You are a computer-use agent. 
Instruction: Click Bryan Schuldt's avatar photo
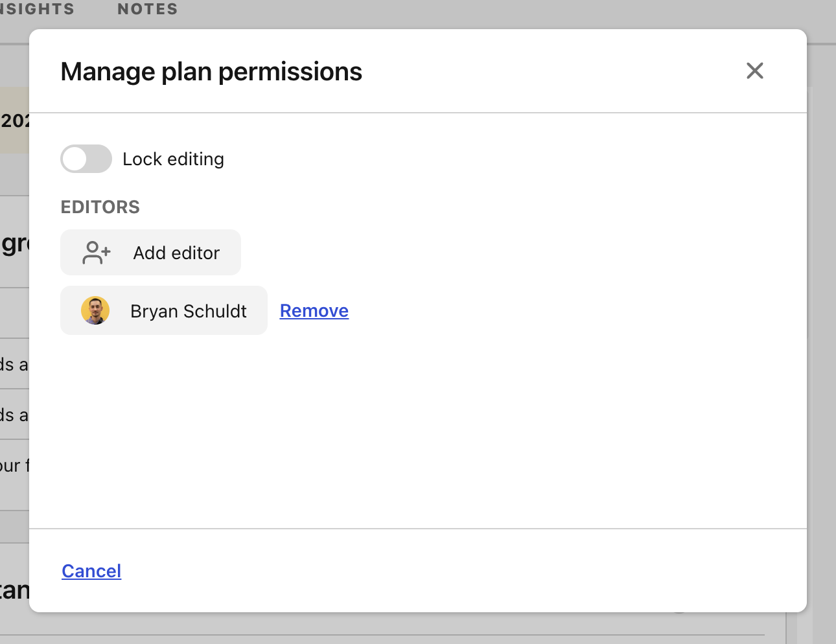(95, 311)
